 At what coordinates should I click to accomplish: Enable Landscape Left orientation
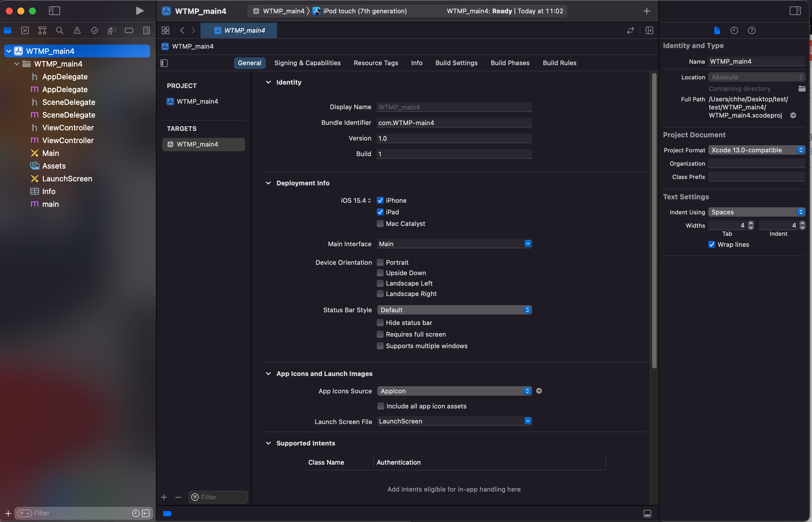[x=380, y=283]
